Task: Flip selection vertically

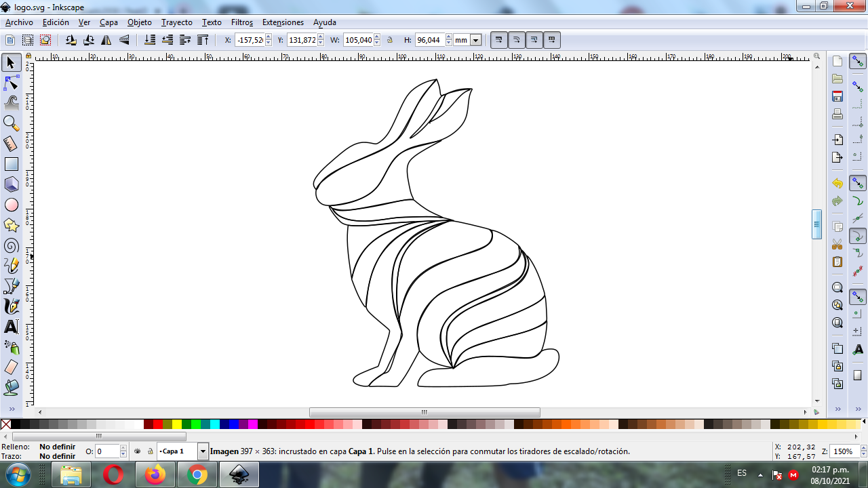Action: 124,40
